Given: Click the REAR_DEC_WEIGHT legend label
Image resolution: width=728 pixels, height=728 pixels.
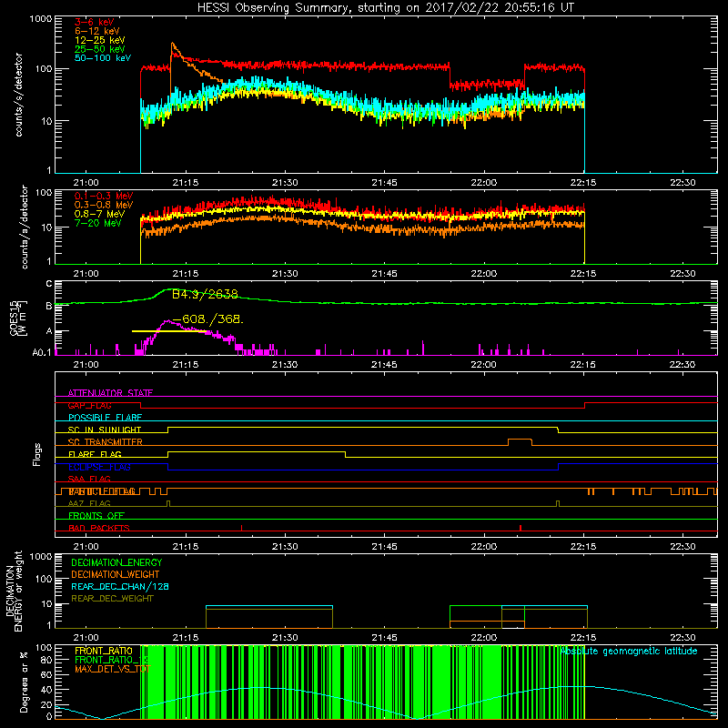Looking at the screenshot, I should pyautogui.click(x=112, y=599).
